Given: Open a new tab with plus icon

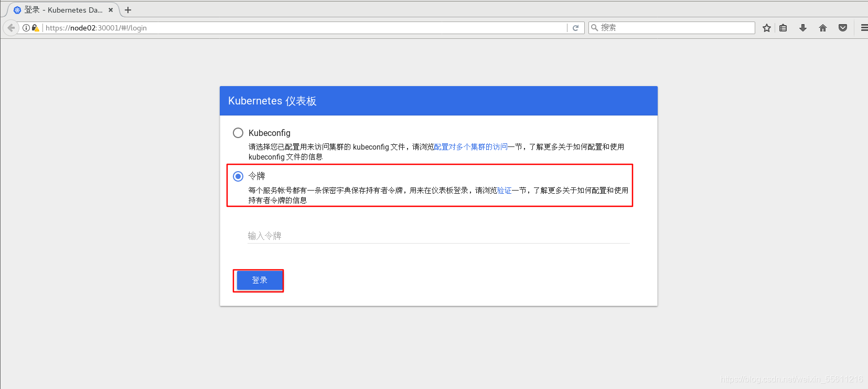Looking at the screenshot, I should [x=128, y=10].
